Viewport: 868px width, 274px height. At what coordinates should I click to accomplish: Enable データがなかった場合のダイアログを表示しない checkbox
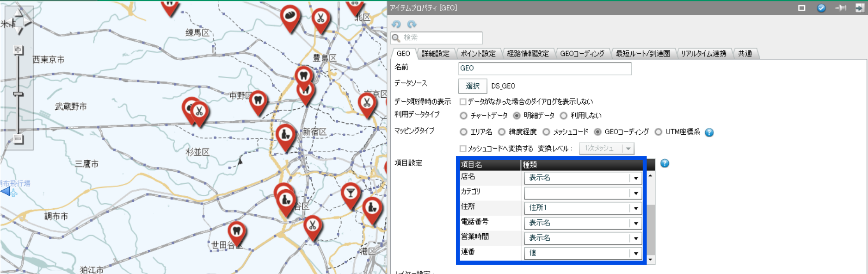pyautogui.click(x=463, y=102)
